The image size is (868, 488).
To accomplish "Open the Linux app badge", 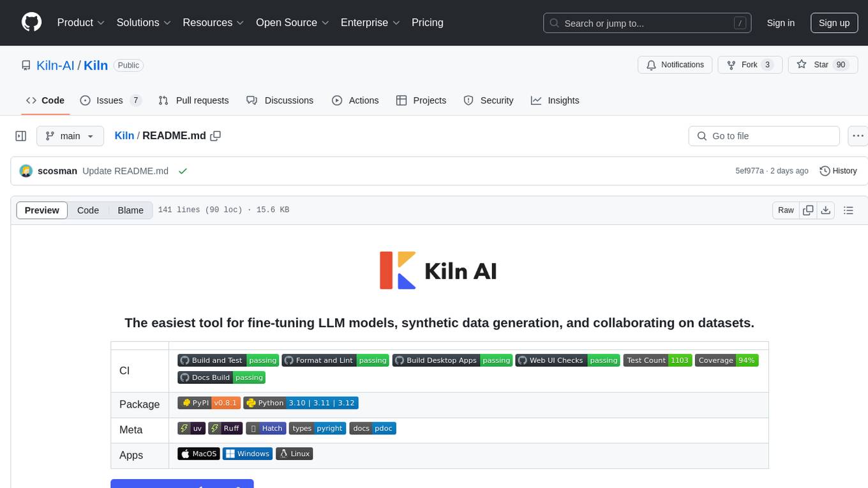I will pos(294,454).
